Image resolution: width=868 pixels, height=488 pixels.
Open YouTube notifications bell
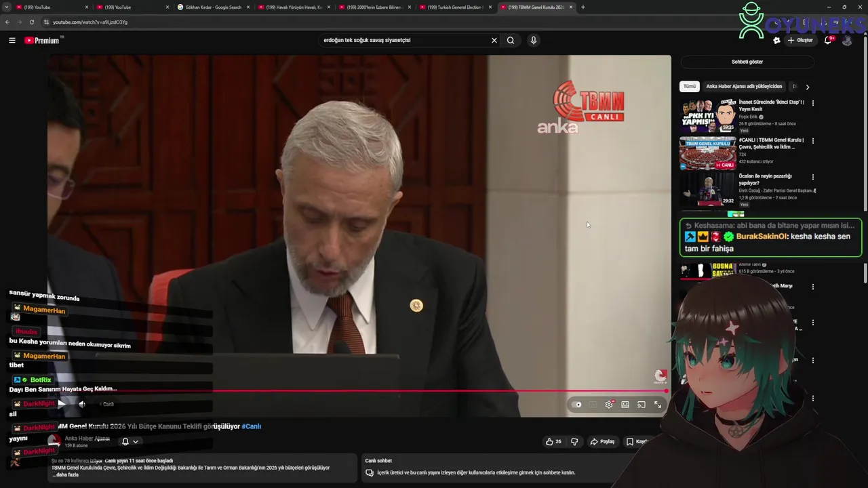(828, 40)
